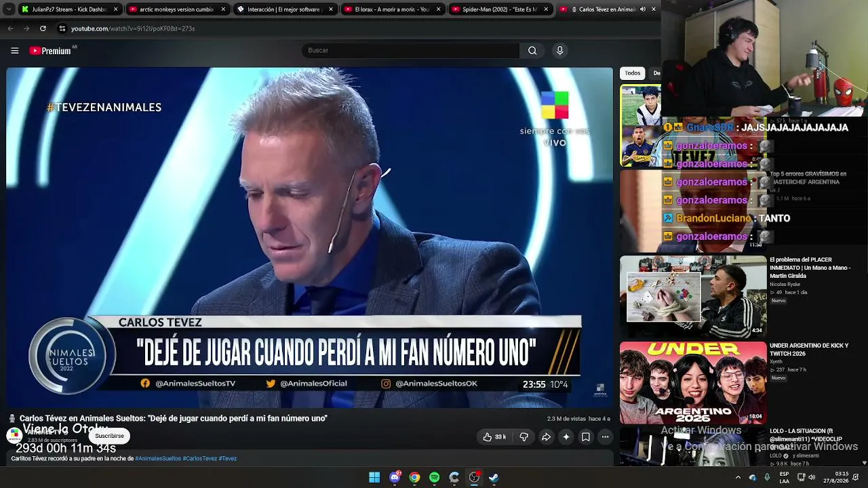Viewport: 868px width, 488px height.
Task: Open Google Chrome from the taskbar
Action: pos(414,477)
